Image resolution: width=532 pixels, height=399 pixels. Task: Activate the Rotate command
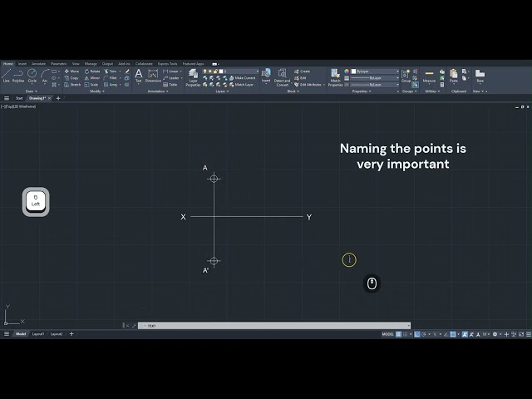92,71
